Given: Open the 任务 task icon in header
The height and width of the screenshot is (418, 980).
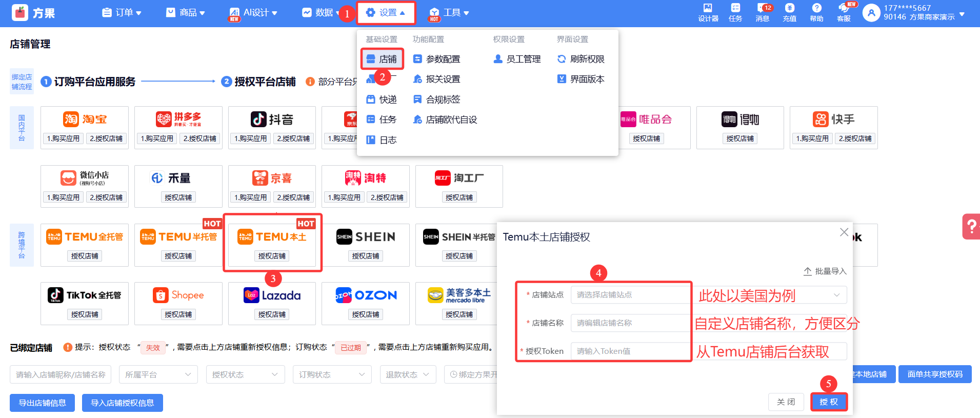Looking at the screenshot, I should pyautogui.click(x=735, y=12).
